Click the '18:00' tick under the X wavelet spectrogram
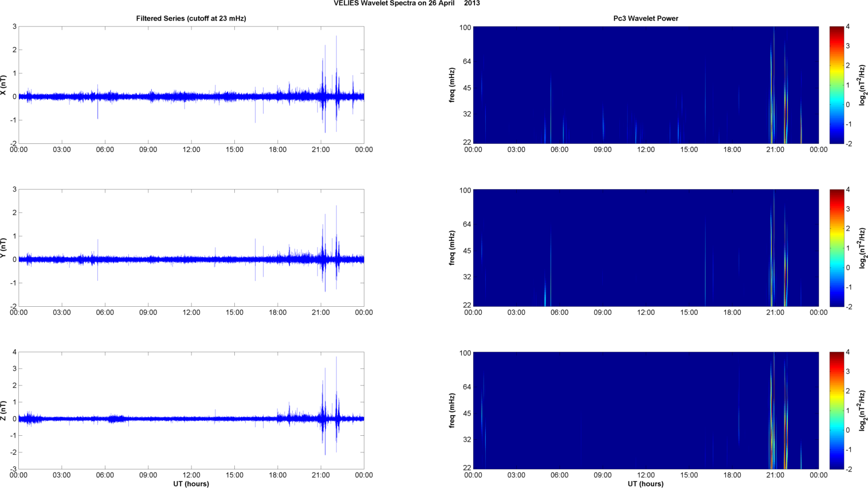The image size is (868, 488). coord(732,150)
